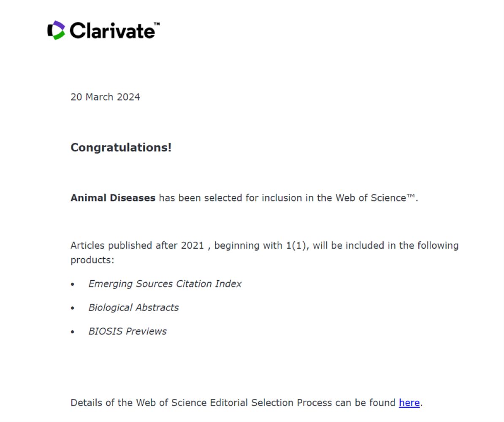This screenshot has width=504, height=422.
Task: Click bullet before Biological Abstracts
Action: (x=73, y=308)
